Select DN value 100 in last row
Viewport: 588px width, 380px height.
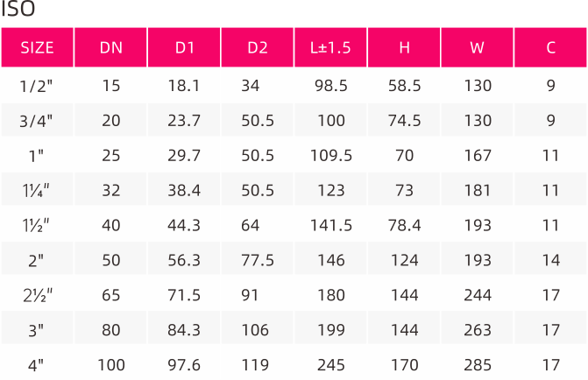(111, 365)
